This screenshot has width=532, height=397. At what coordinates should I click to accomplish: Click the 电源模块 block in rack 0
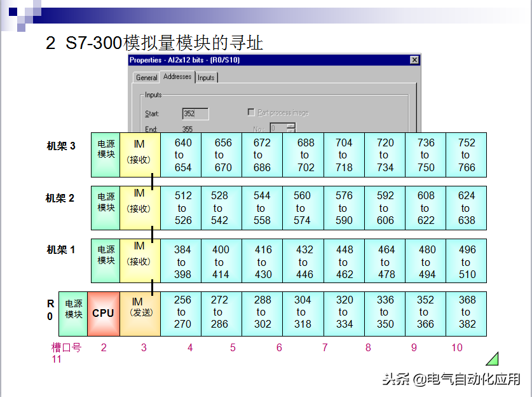73,314
